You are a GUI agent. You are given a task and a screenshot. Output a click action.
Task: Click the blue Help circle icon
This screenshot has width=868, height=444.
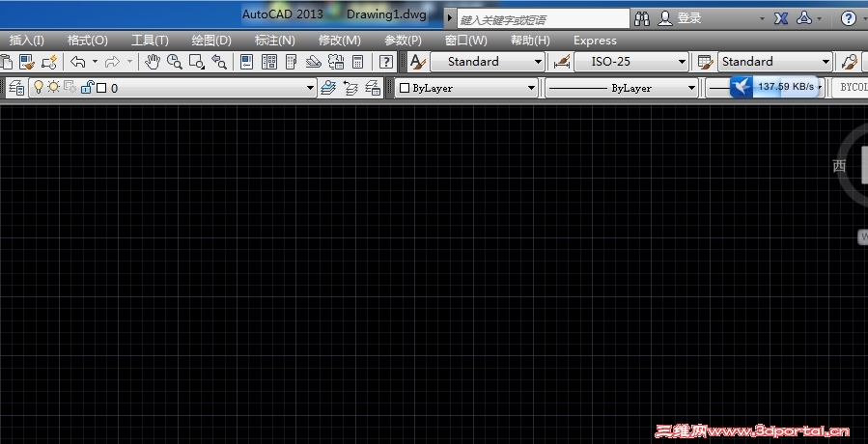click(x=848, y=19)
